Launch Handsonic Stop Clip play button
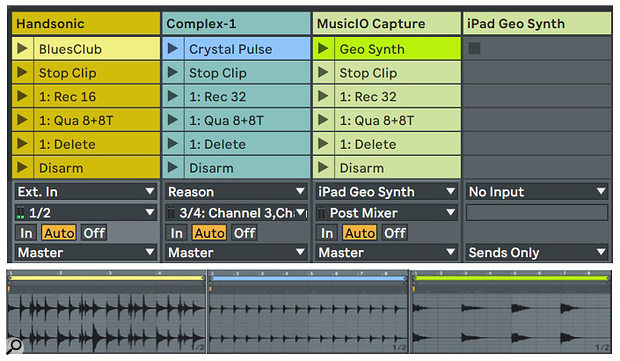The height and width of the screenshot is (361, 620). point(23,72)
